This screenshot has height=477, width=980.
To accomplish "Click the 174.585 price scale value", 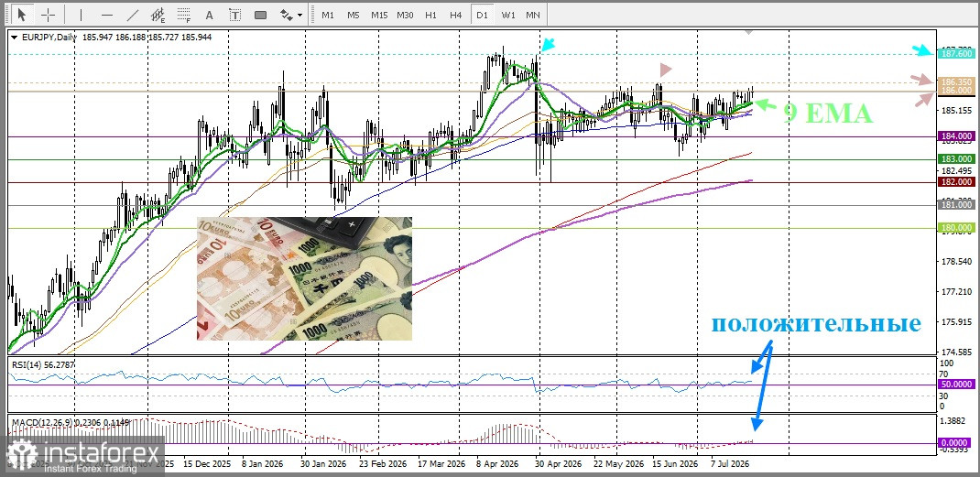I will (955, 352).
